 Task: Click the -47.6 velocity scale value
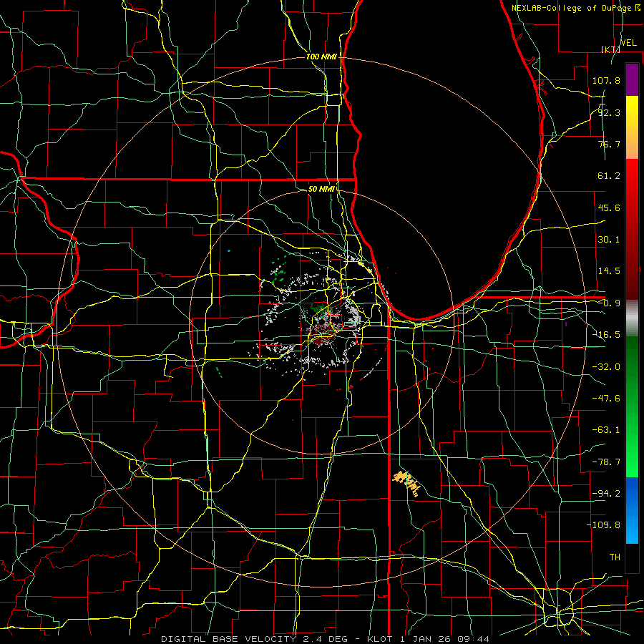pos(606,399)
